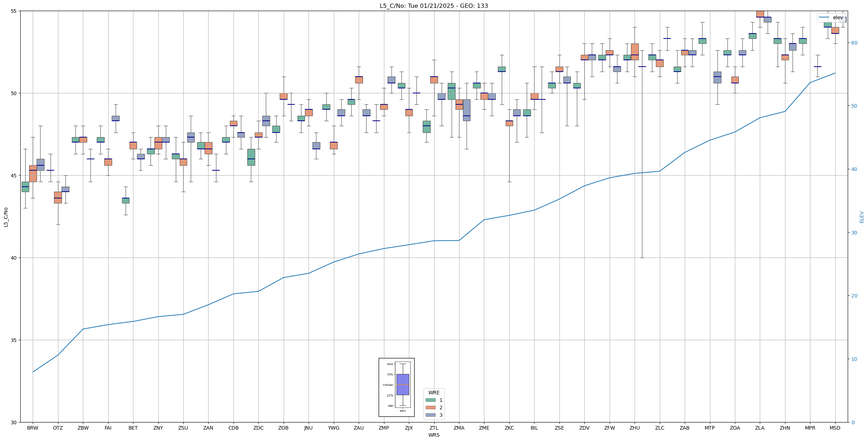Select the MSD station tick label
The height and width of the screenshot is (441, 868).
(835, 428)
